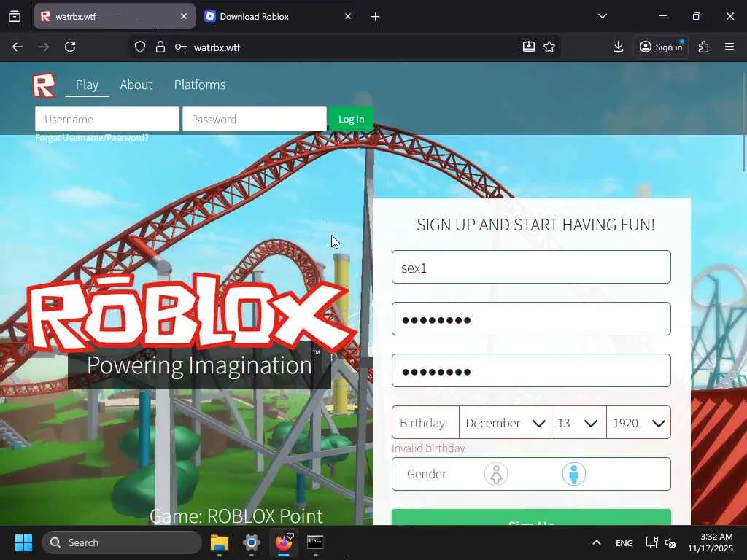This screenshot has width=747, height=560.
Task: Select the female gender icon
Action: [x=496, y=474]
